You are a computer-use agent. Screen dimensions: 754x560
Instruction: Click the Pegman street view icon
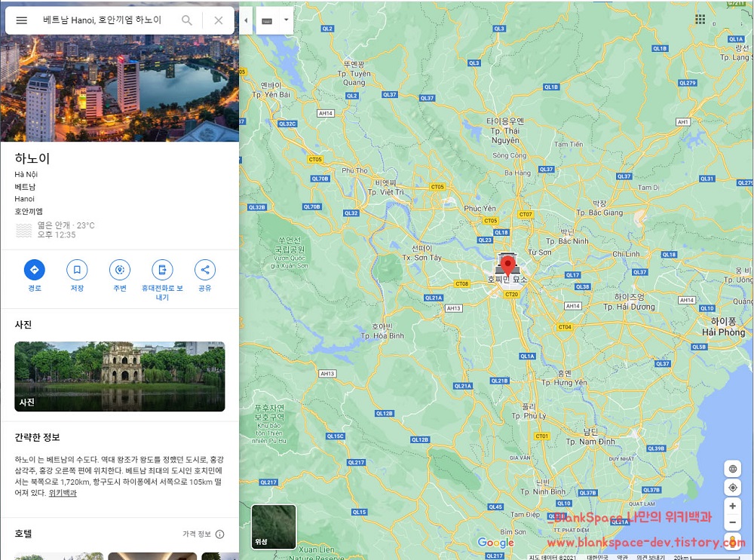[734, 540]
